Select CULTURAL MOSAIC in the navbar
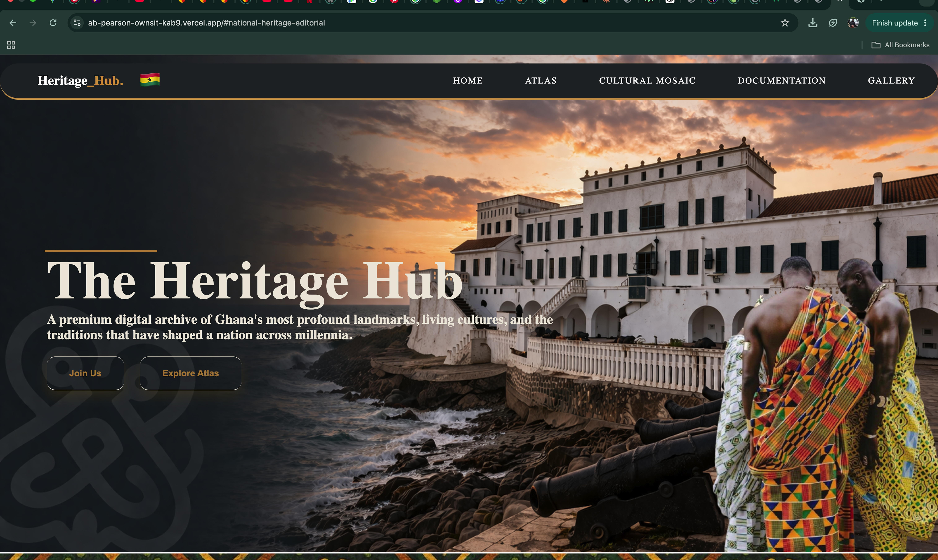The image size is (938, 560). click(647, 80)
